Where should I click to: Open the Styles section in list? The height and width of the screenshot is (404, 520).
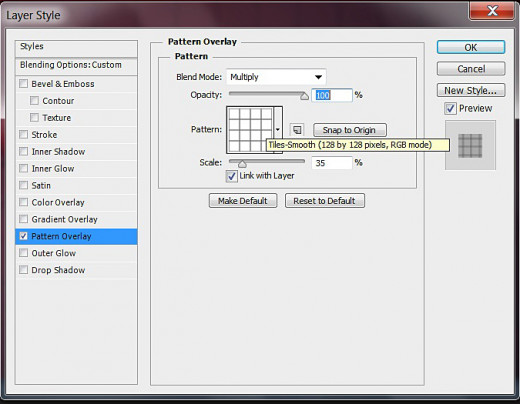[76, 47]
